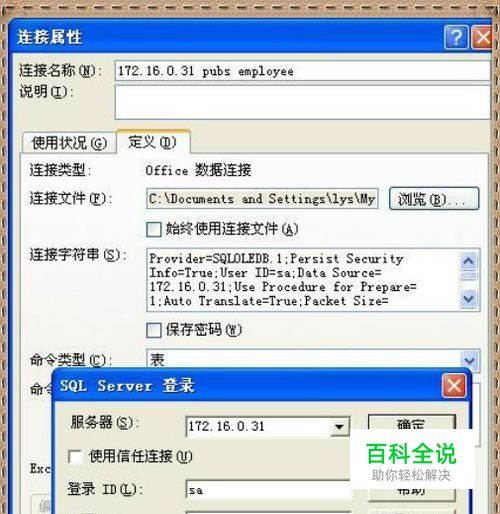Confirm login with 确定 button
The height and width of the screenshot is (514, 500).
click(x=412, y=423)
